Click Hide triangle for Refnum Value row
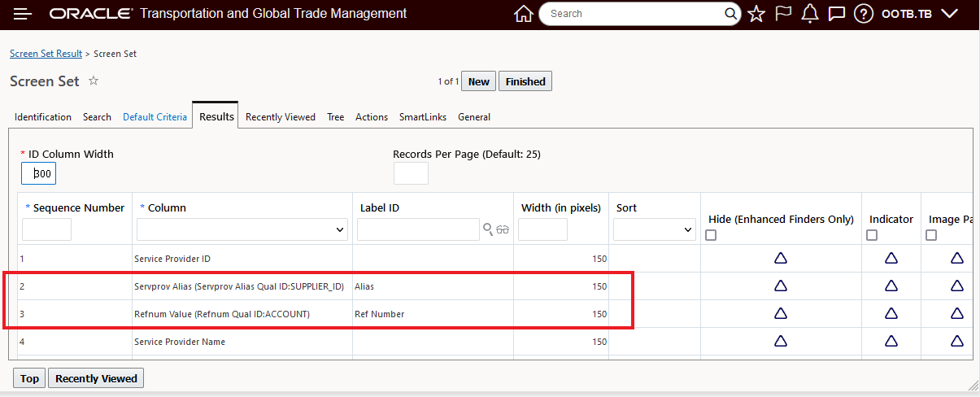 (x=781, y=314)
